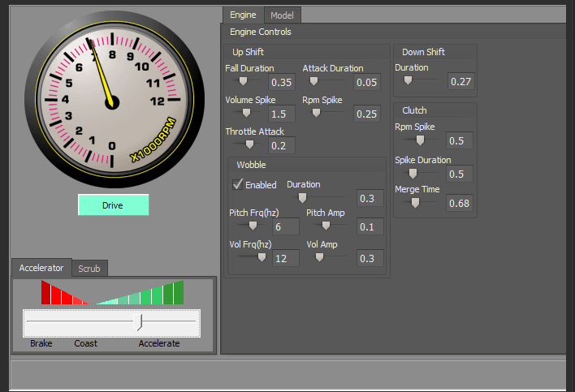
Task: Switch to the Model tab
Action: click(x=283, y=15)
